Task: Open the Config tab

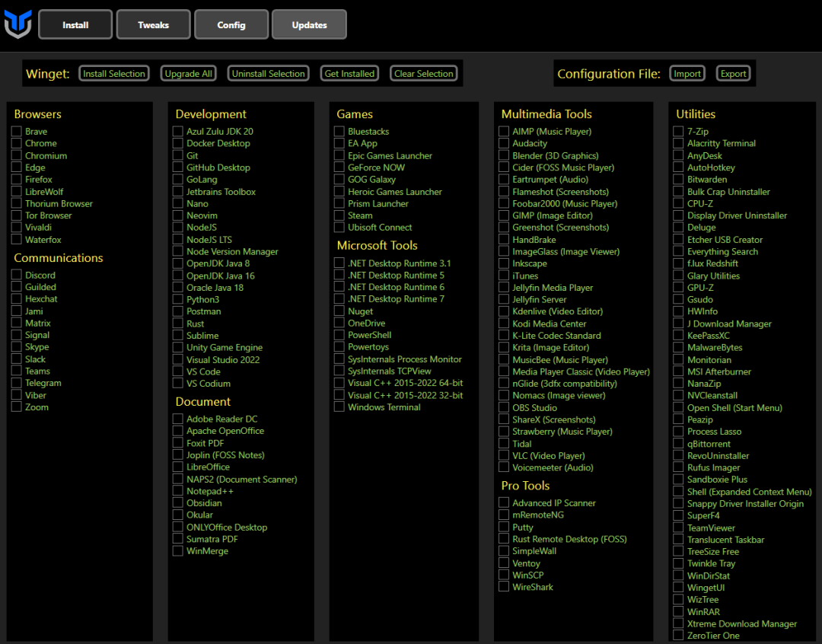Action: pyautogui.click(x=231, y=24)
